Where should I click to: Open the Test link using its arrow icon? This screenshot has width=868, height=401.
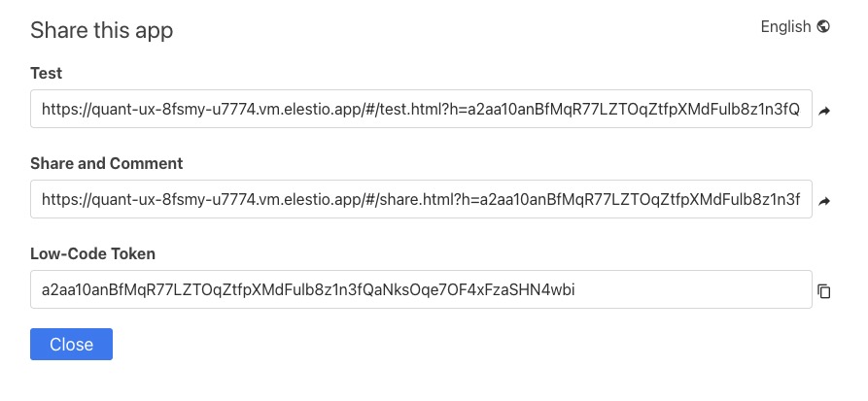[824, 112]
